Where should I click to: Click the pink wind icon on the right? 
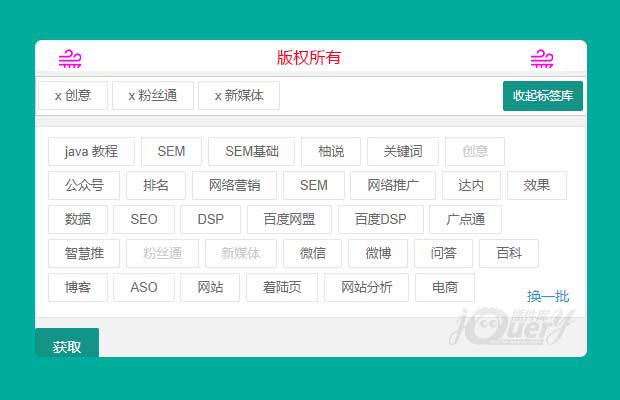(542, 58)
